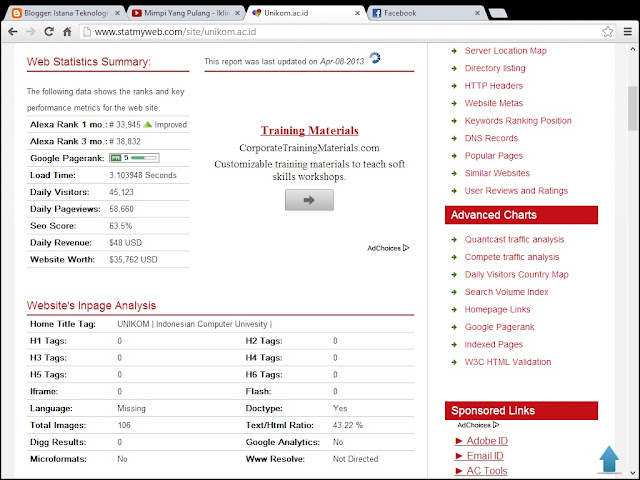Click the Alexa Rank 3 mo. value # 38,832
Screen dimensions: 640x480
[124, 142]
